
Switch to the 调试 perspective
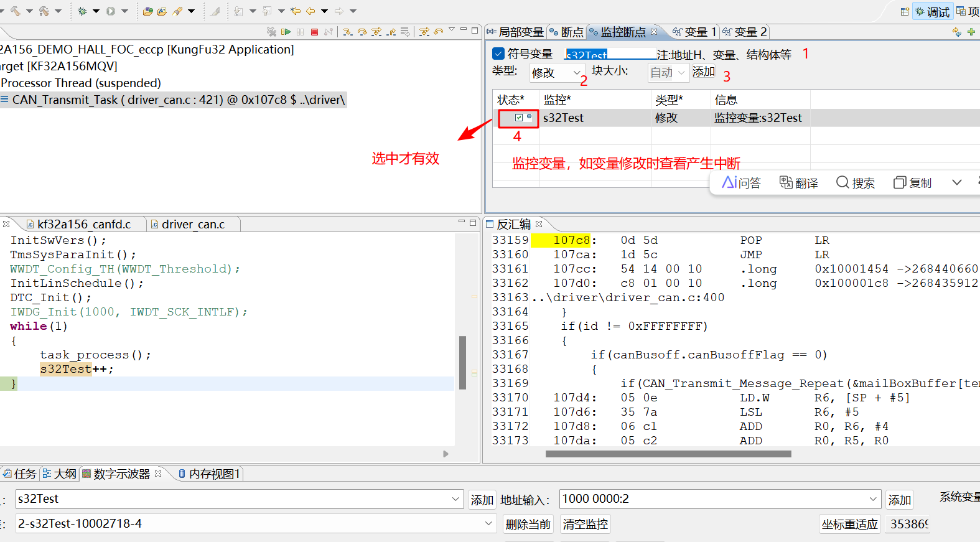point(932,11)
